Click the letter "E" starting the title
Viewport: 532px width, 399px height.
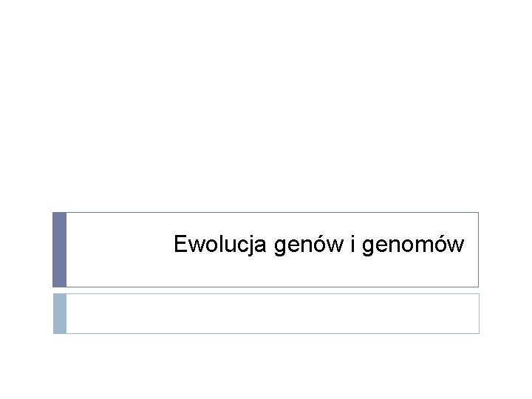(x=180, y=245)
